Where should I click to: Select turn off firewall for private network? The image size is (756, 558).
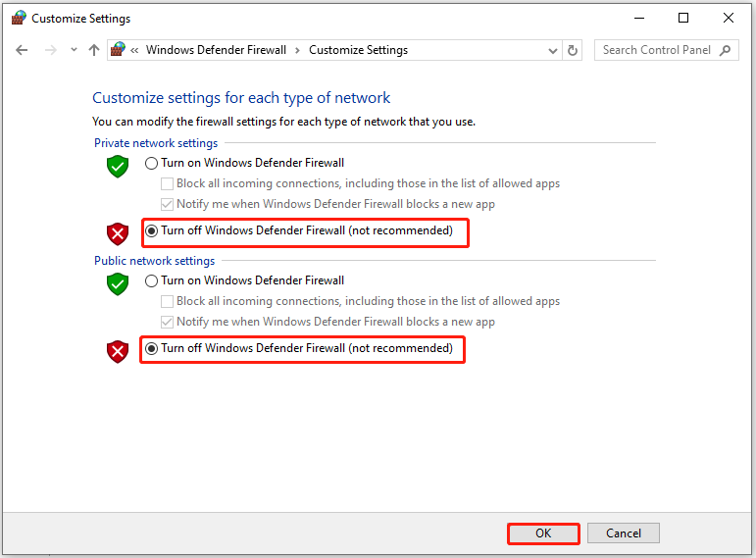click(x=151, y=231)
